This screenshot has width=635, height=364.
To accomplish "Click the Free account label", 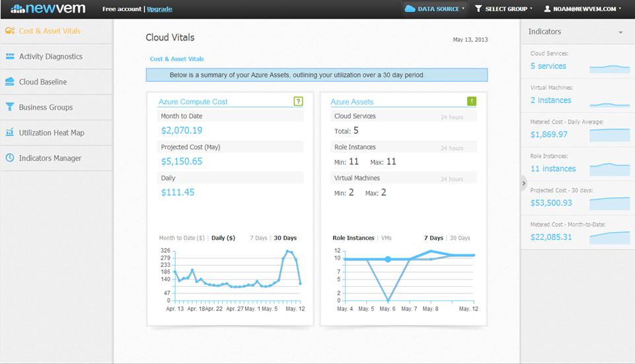I will tap(122, 9).
